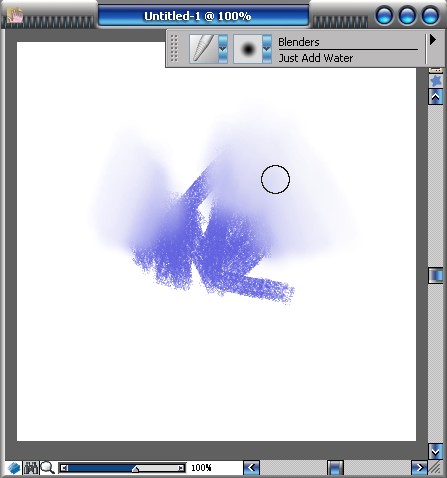Click the Blenders category label

pos(299,42)
